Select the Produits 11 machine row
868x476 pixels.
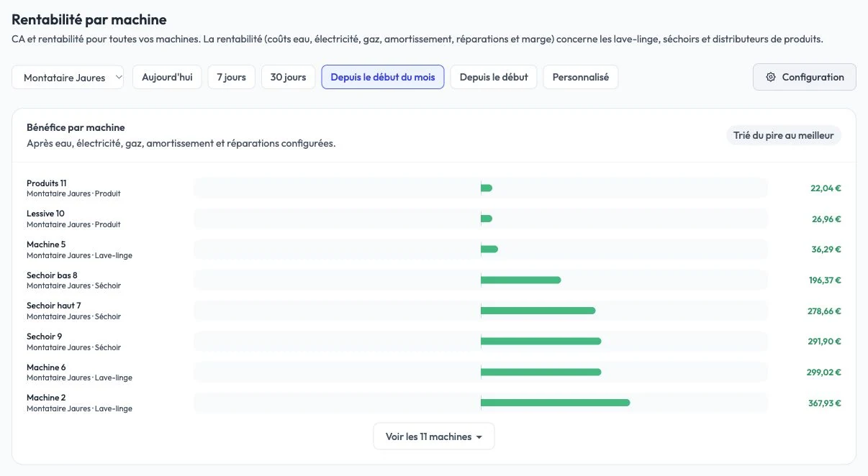[434, 188]
